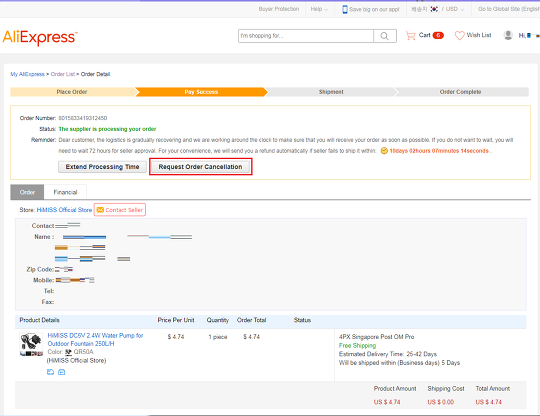Click Extend Processing Time button
Screen dimensions: 540x416
(102, 167)
